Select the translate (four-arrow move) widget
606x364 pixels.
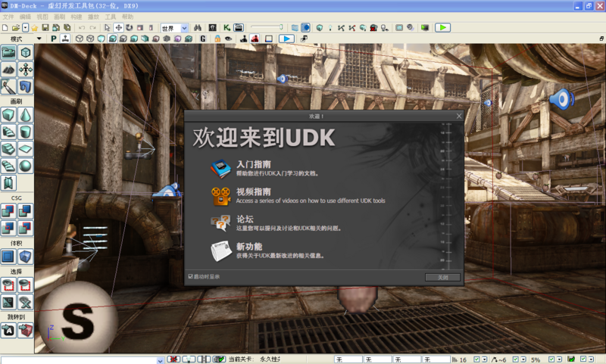[x=119, y=28]
